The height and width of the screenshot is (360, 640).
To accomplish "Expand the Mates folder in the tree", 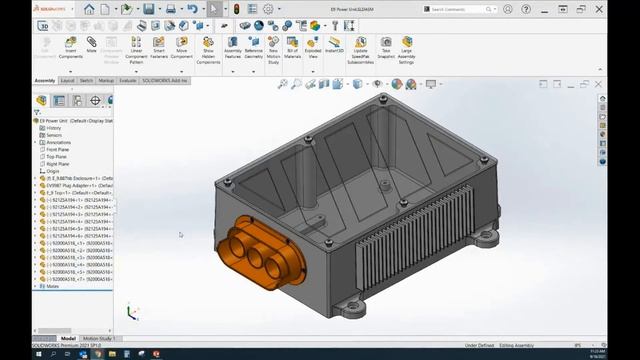I will [x=35, y=286].
